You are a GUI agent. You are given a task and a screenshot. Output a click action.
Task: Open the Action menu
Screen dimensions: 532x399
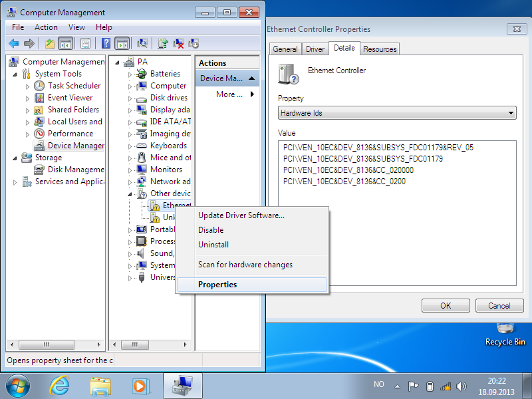46,27
